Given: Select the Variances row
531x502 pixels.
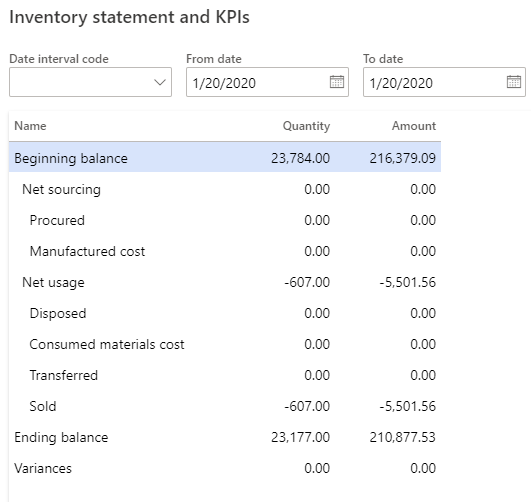Looking at the screenshot, I should [225, 468].
